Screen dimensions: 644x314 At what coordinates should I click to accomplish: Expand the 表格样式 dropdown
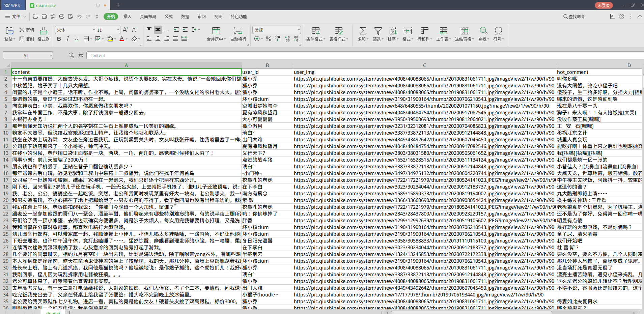347,39
